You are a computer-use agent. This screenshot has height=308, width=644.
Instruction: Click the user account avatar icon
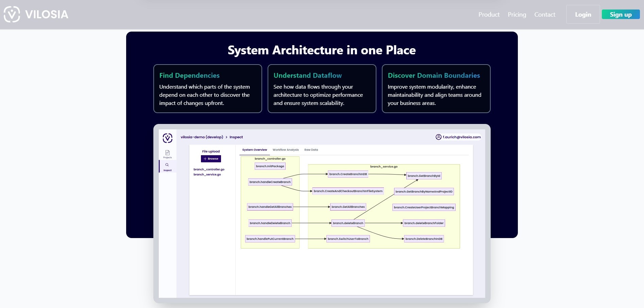(x=439, y=137)
